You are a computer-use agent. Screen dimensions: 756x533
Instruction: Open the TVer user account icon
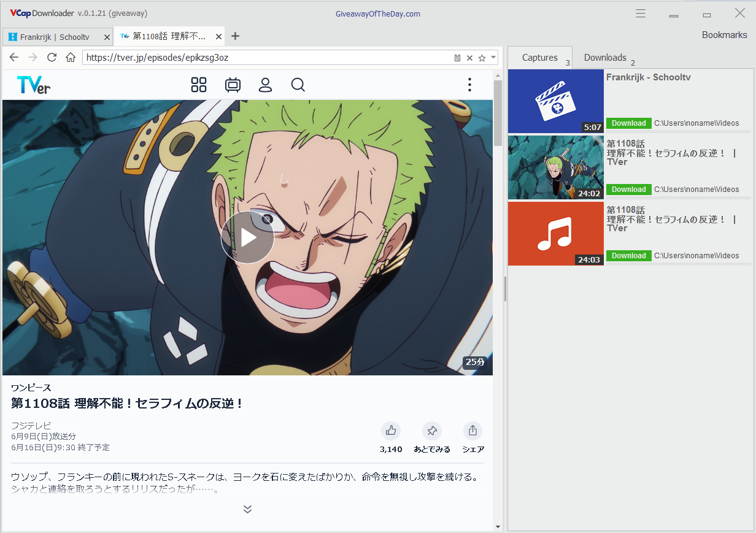coord(265,85)
